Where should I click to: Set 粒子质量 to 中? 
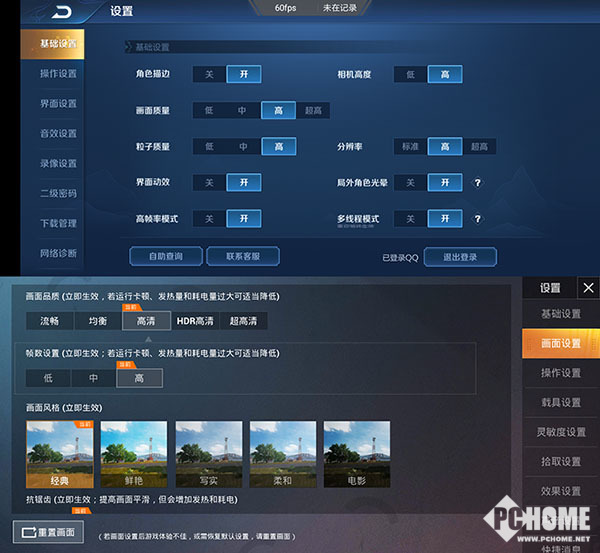243,146
